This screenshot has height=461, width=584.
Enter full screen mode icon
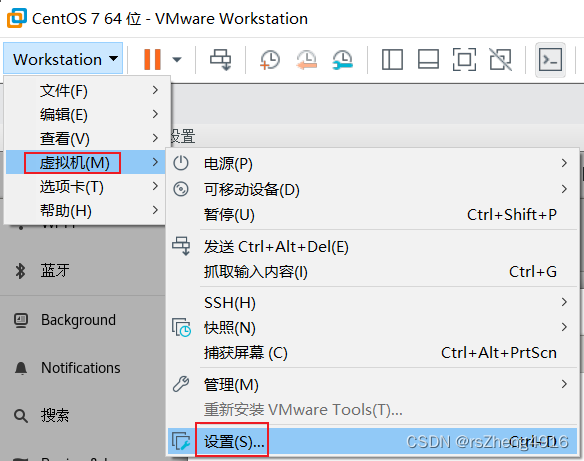pos(464,60)
